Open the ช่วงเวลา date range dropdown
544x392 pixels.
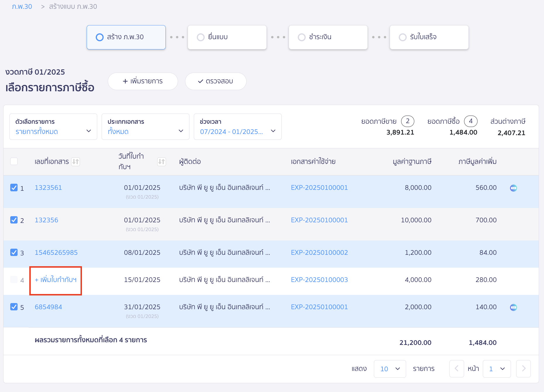237,127
